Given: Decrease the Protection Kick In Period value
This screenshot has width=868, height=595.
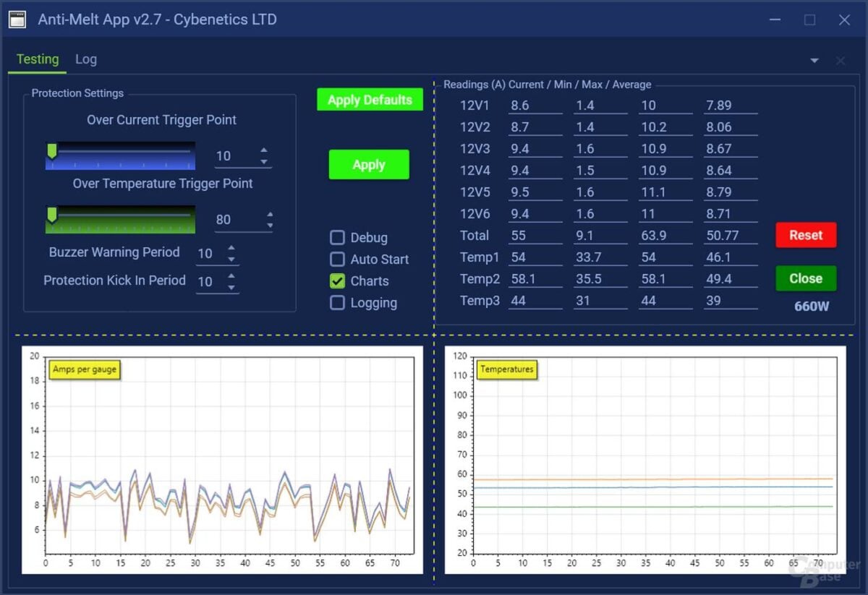Looking at the screenshot, I should (231, 287).
